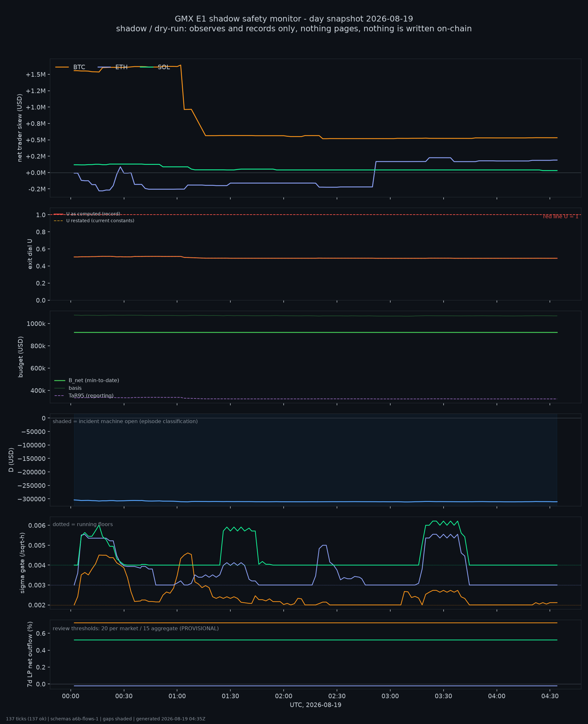
Task: Select the "+0.0M" tick label
Action: click(x=36, y=173)
